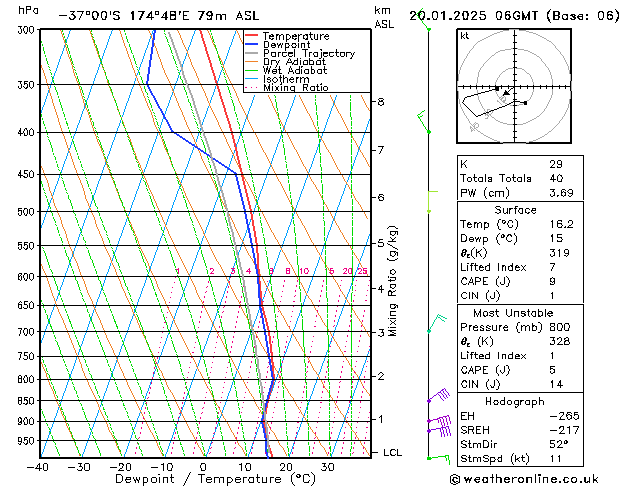The image size is (629, 486).
Task: Click the vertical Mixing Ratio (g/kg) axis title
Action: pyautogui.click(x=392, y=281)
